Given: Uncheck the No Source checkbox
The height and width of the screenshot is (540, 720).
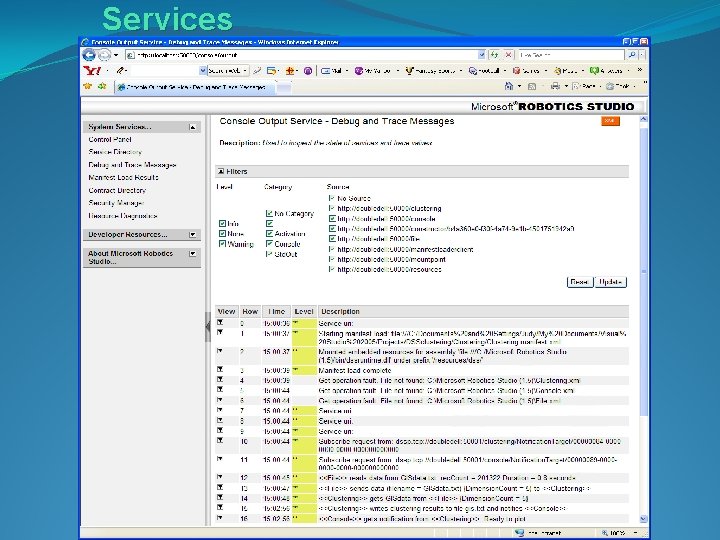Looking at the screenshot, I should pos(332,198).
